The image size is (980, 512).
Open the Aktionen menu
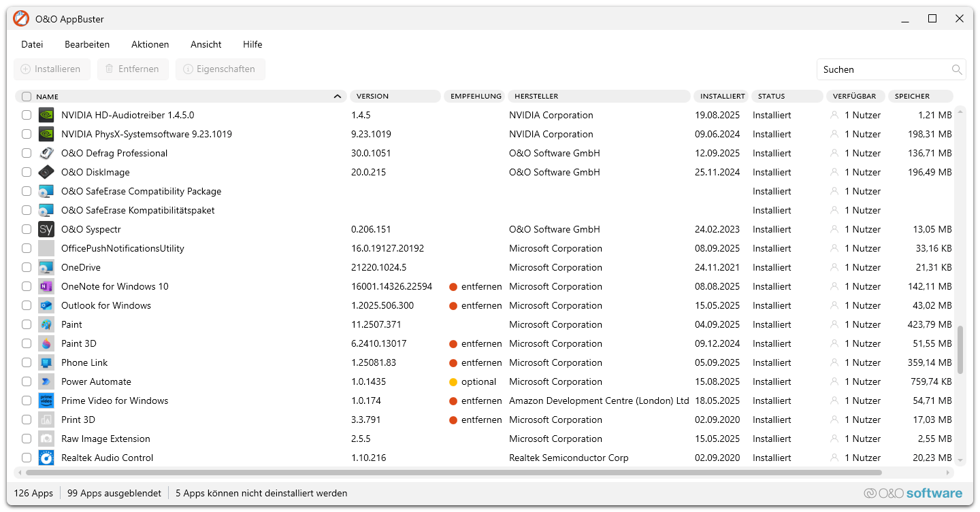(150, 44)
